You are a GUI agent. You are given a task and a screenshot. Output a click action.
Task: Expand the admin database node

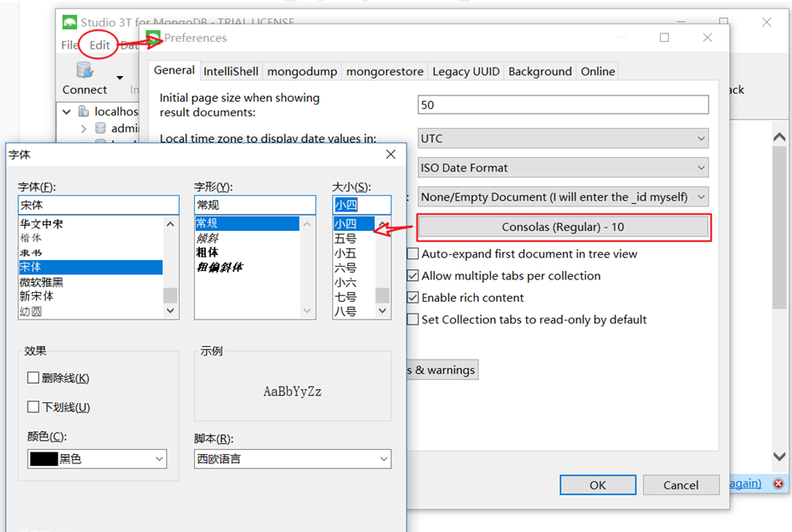(84, 129)
